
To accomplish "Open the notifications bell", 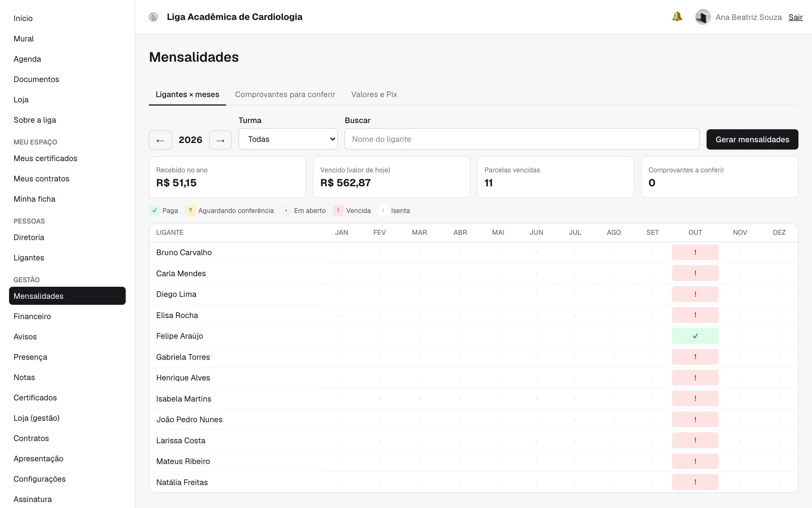I will [x=677, y=17].
